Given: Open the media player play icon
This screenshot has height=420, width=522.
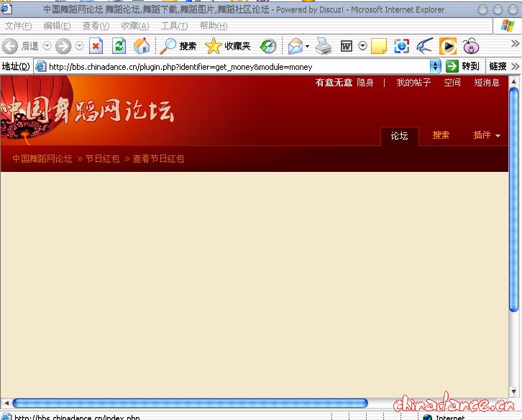Looking at the screenshot, I should coord(448,46).
